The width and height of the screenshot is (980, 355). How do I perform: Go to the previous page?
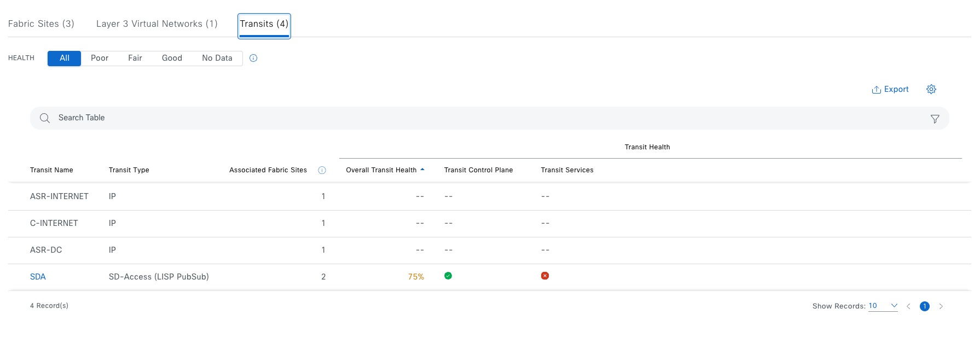click(908, 306)
